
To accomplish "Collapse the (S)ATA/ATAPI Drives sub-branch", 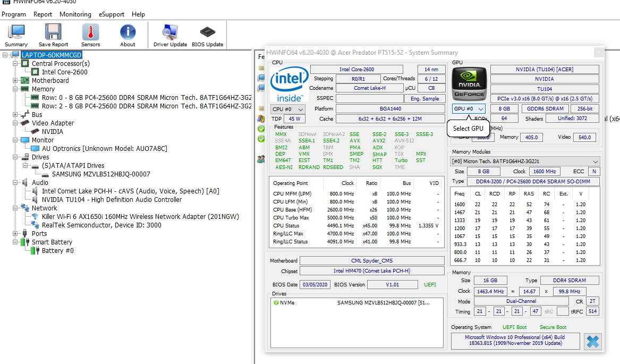I will pos(26,165).
